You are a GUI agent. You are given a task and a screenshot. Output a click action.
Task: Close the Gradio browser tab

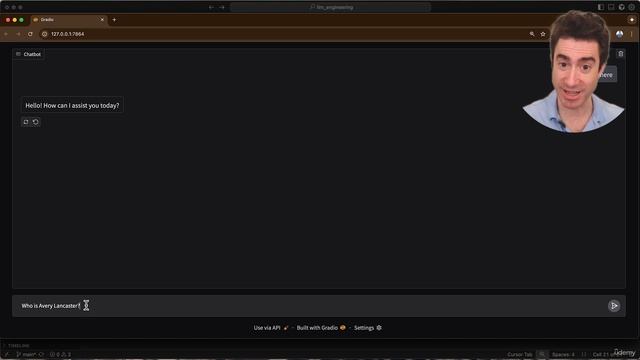click(x=102, y=20)
